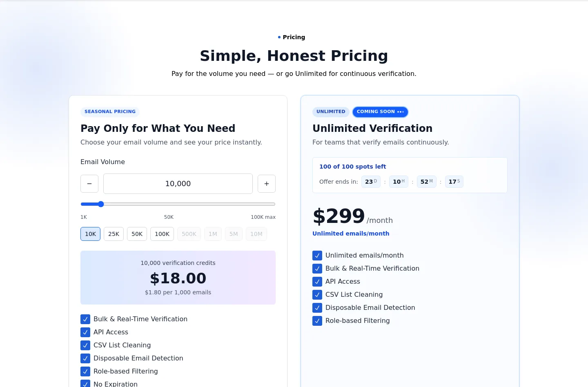Click the 'Pay Only for What You Need' heading
This screenshot has width=588, height=387.
tap(158, 128)
